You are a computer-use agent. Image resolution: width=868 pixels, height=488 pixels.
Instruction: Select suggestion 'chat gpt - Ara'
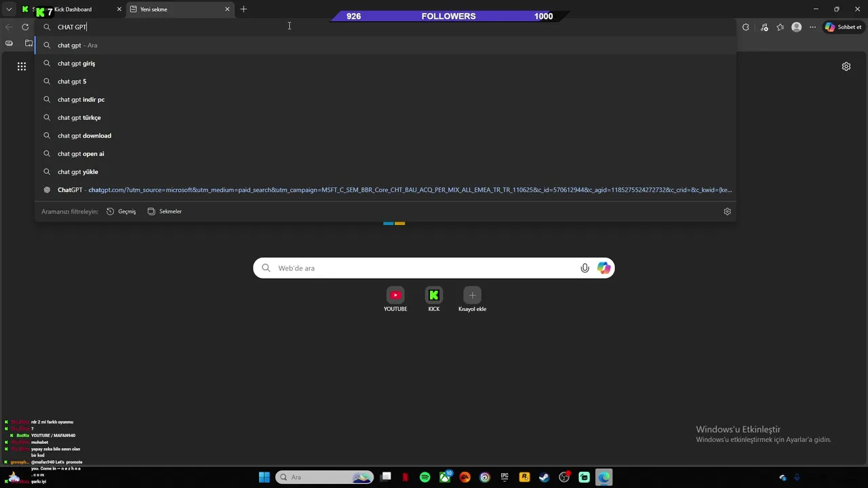[385, 45]
